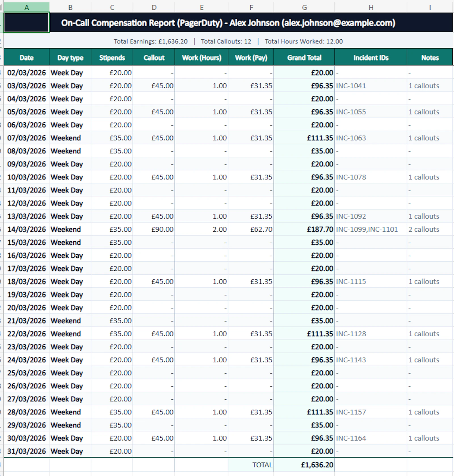This screenshot has height=476, width=454.
Task: Select work pay cell for 10/03/2026
Action: click(251, 177)
